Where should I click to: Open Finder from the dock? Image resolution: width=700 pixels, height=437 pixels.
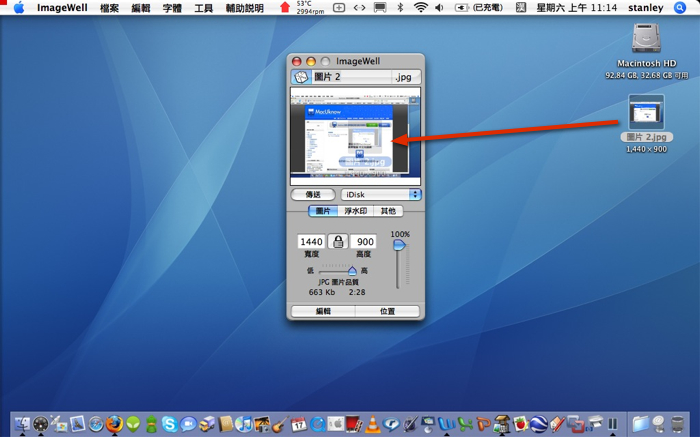click(22, 423)
